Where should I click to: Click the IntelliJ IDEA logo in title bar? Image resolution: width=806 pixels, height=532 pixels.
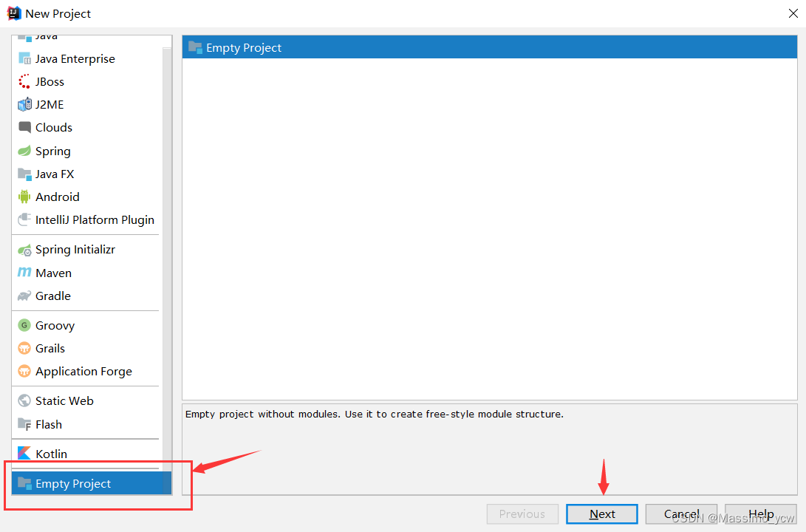(x=14, y=13)
